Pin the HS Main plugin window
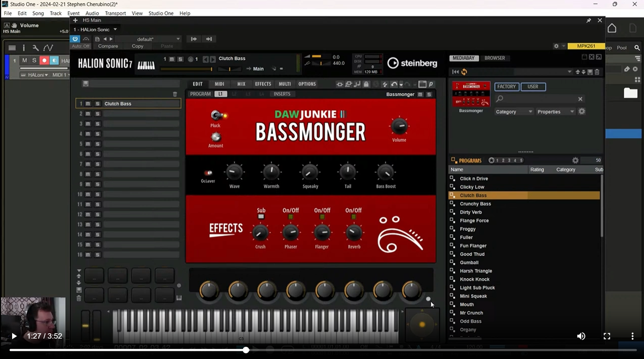The height and width of the screenshot is (359, 644). pyautogui.click(x=588, y=20)
